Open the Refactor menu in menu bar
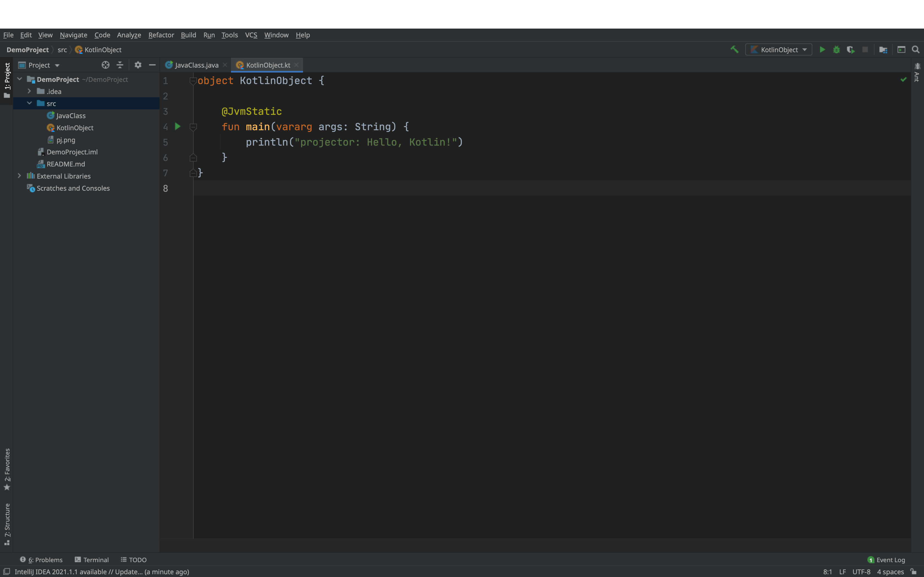 tap(160, 35)
